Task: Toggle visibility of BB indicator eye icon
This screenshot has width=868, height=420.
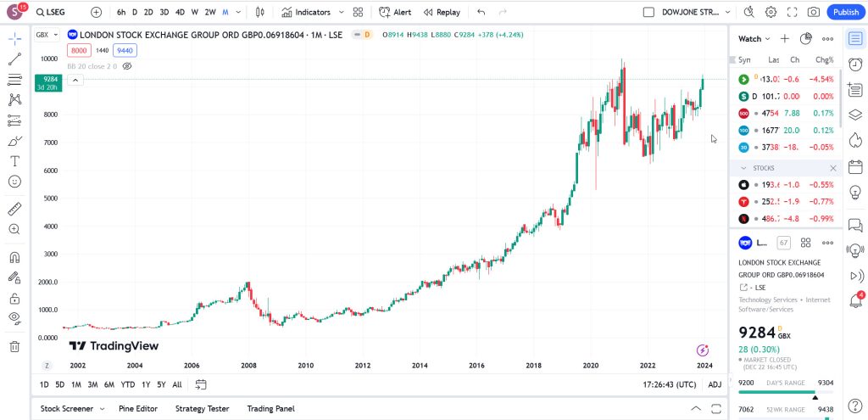Action: point(127,65)
